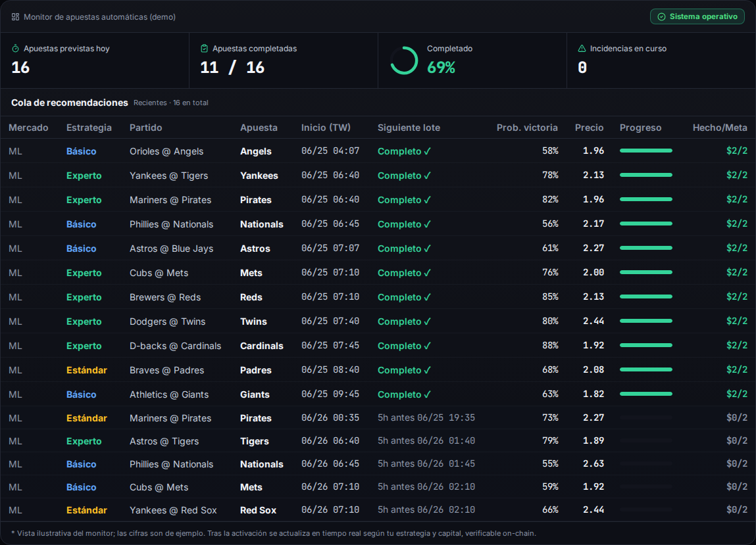
Task: Click the Sistema operativo status badge
Action: pyautogui.click(x=697, y=16)
